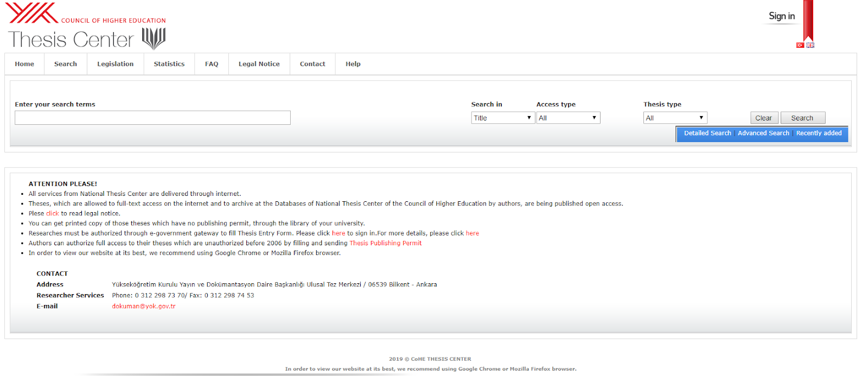Image resolution: width=868 pixels, height=376 pixels.
Task: Click the Search button next to Clear
Action: 802,118
